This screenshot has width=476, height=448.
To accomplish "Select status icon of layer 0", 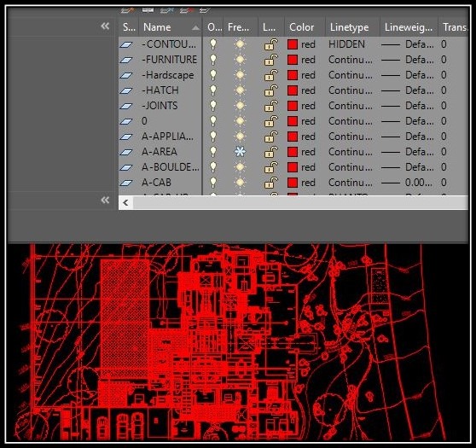I will (126, 121).
